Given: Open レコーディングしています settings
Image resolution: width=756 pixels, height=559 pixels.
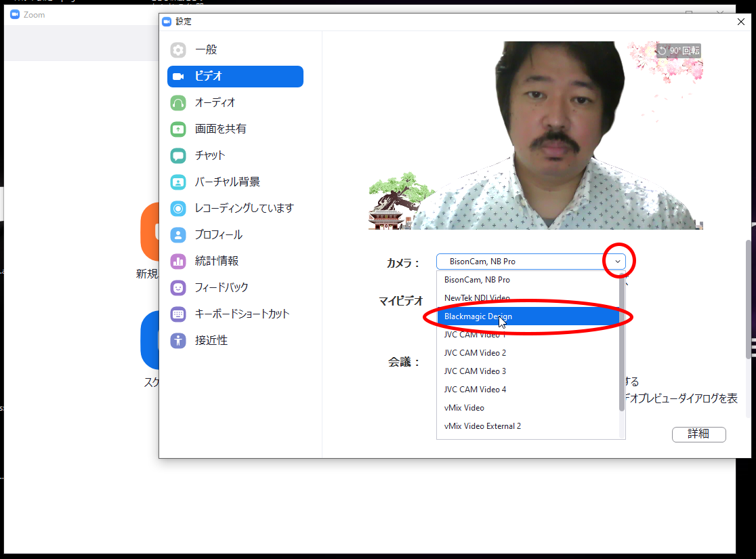Looking at the screenshot, I should coord(235,209).
